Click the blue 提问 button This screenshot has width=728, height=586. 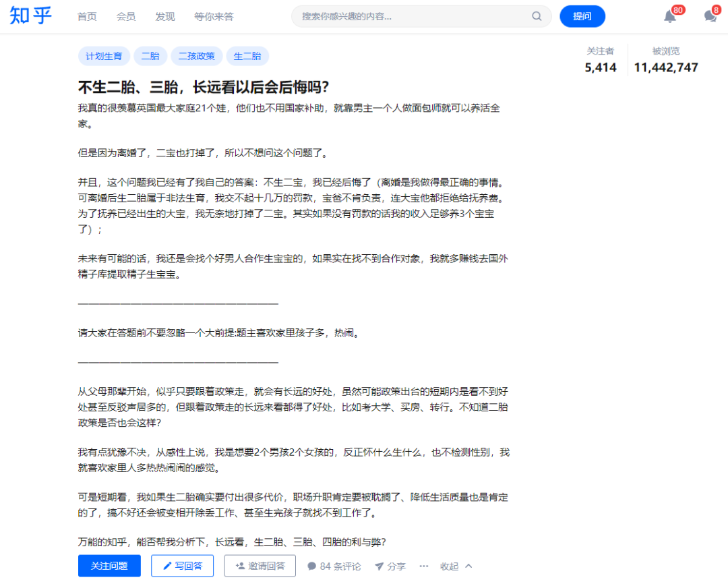pos(582,16)
